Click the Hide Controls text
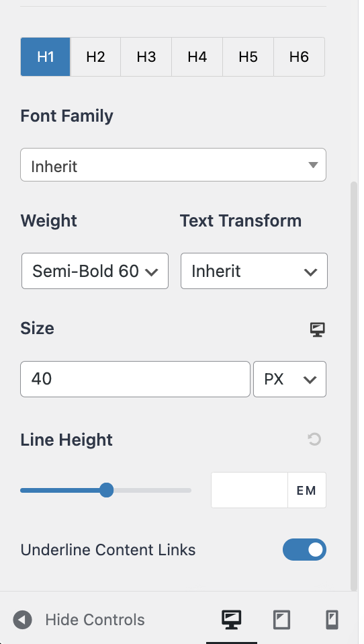The height and width of the screenshot is (644, 364). (x=95, y=619)
